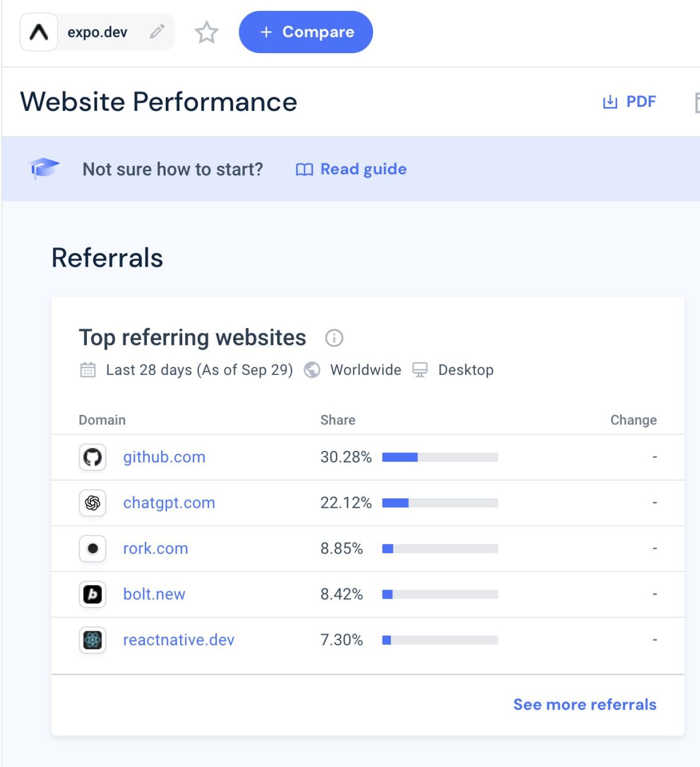Click the calendar icon for date range
The height and width of the screenshot is (767, 700).
coord(88,370)
